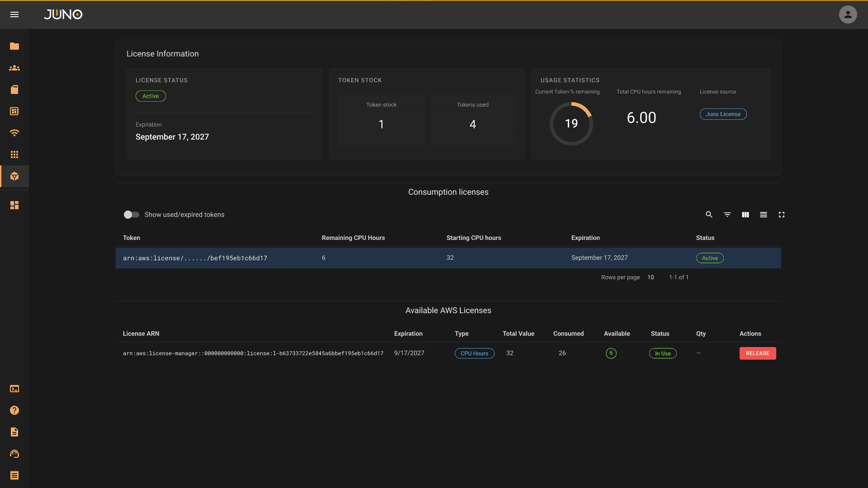Click the Token % remaining circular gauge
The width and height of the screenshot is (868, 488).
click(571, 123)
